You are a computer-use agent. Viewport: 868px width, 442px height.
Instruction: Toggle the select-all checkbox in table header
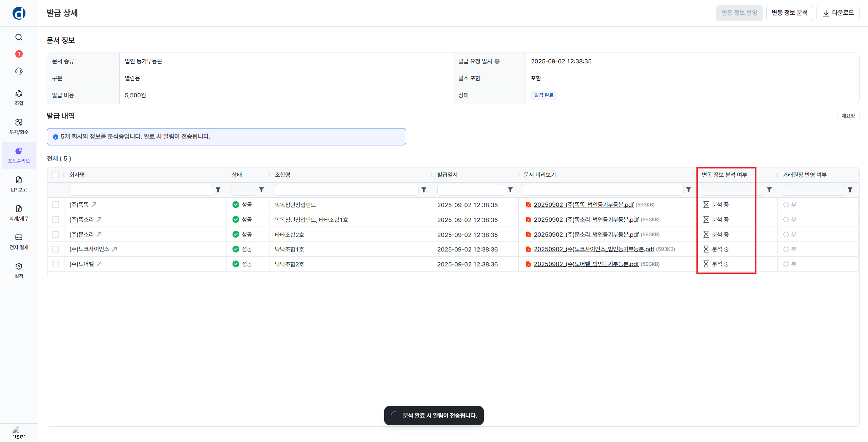(x=56, y=175)
